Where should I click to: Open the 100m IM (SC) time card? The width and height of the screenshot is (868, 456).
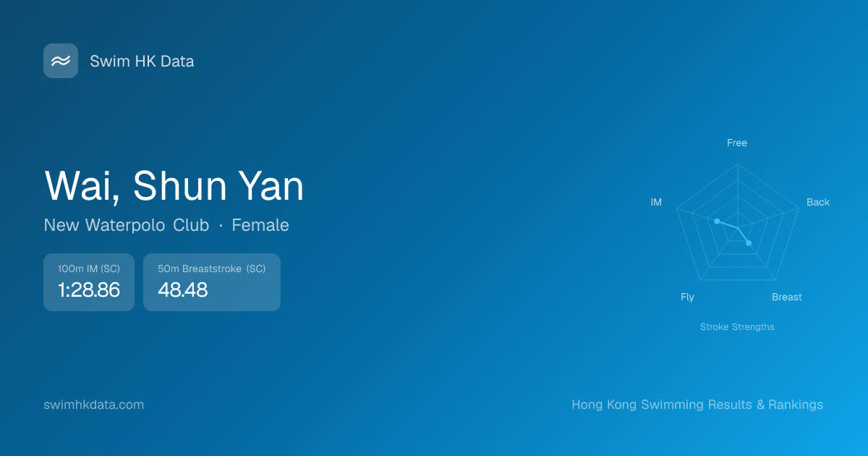coord(89,282)
